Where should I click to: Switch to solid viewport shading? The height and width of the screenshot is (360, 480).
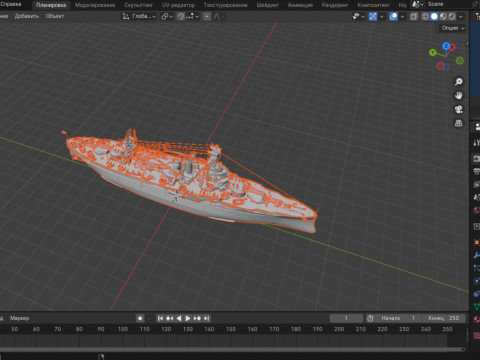[x=434, y=16]
